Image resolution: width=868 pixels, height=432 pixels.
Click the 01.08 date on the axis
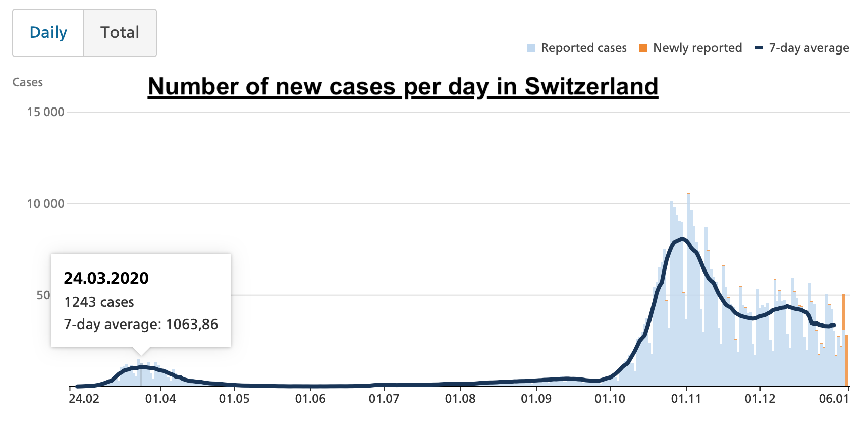pyautogui.click(x=460, y=399)
